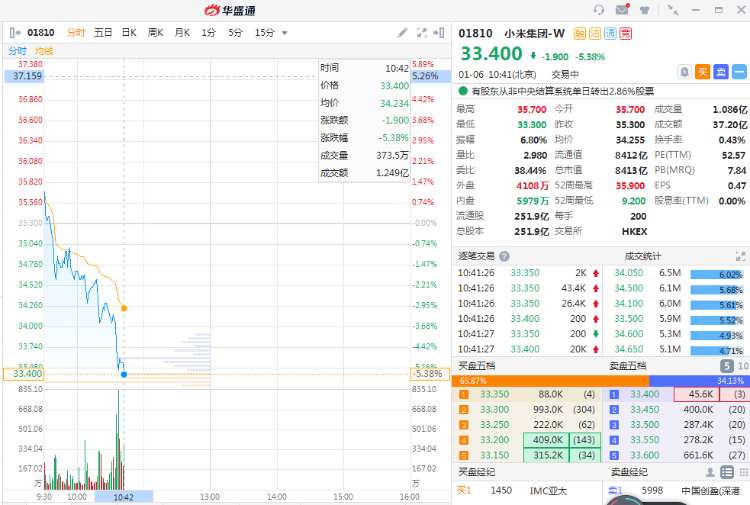The image size is (750, 505).
Task: Click the 通 stock connect tag
Action: (x=610, y=33)
